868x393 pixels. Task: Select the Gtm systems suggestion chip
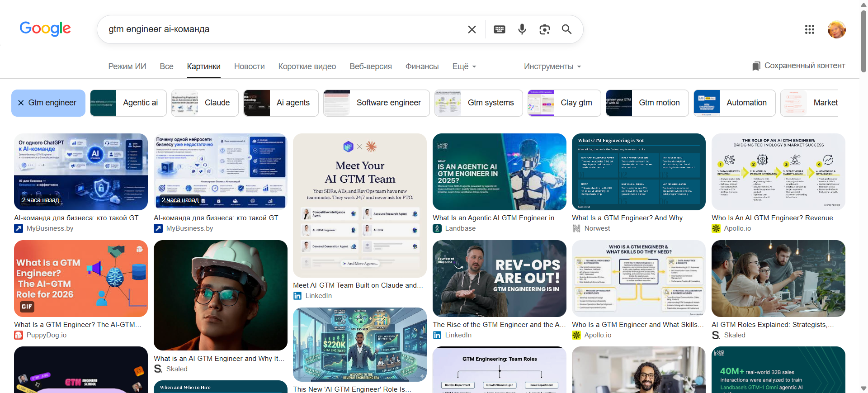478,103
